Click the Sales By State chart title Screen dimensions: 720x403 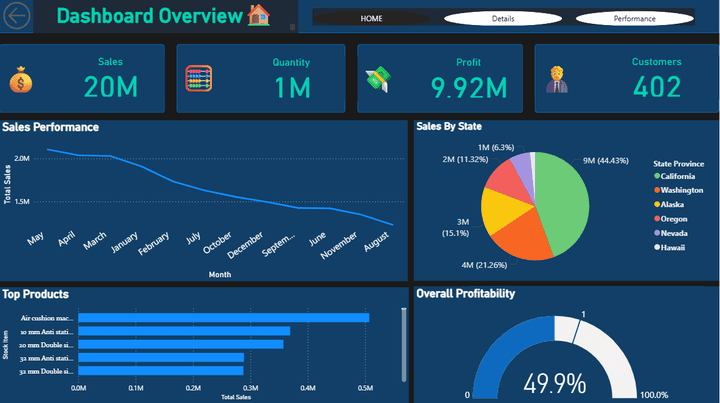click(449, 126)
